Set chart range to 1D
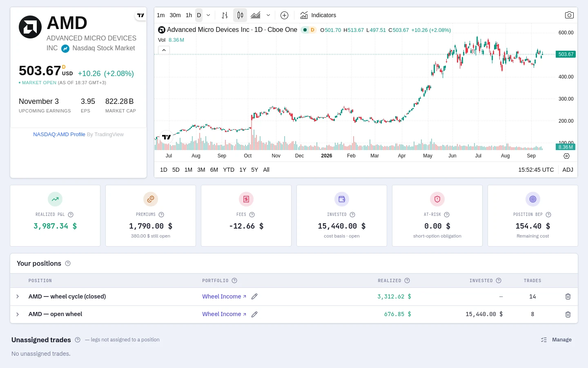This screenshot has height=368, width=588. pyautogui.click(x=164, y=170)
